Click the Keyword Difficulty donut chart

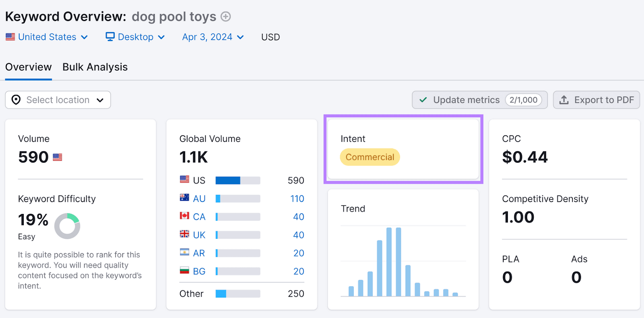pos(67,226)
